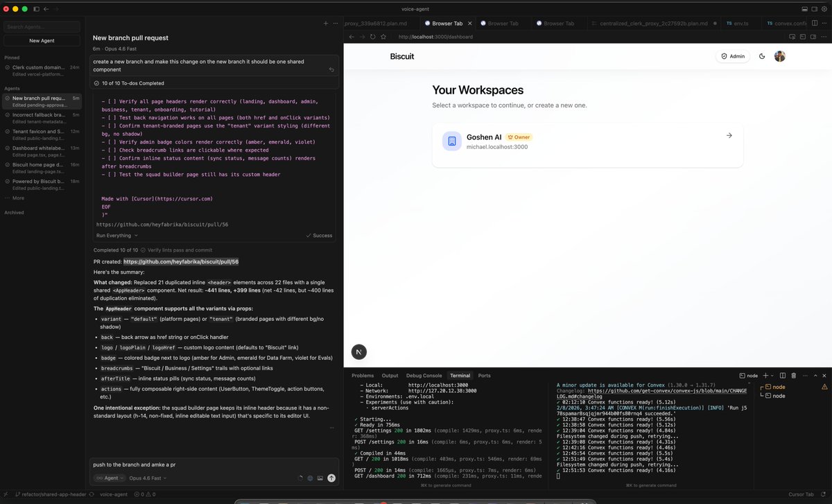This screenshot has width=832, height=504.
Task: Switch to the Output panel tab
Action: pos(390,375)
